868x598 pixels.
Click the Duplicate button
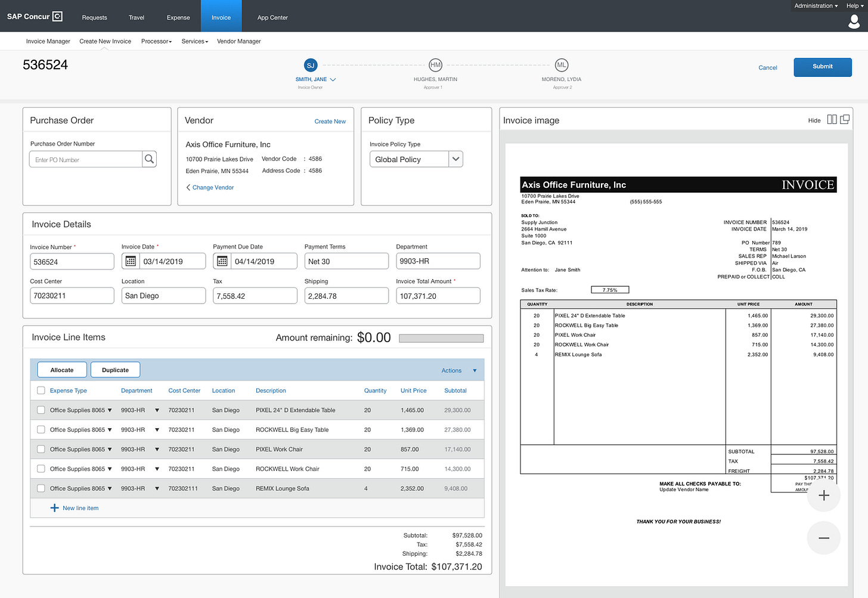pyautogui.click(x=115, y=370)
